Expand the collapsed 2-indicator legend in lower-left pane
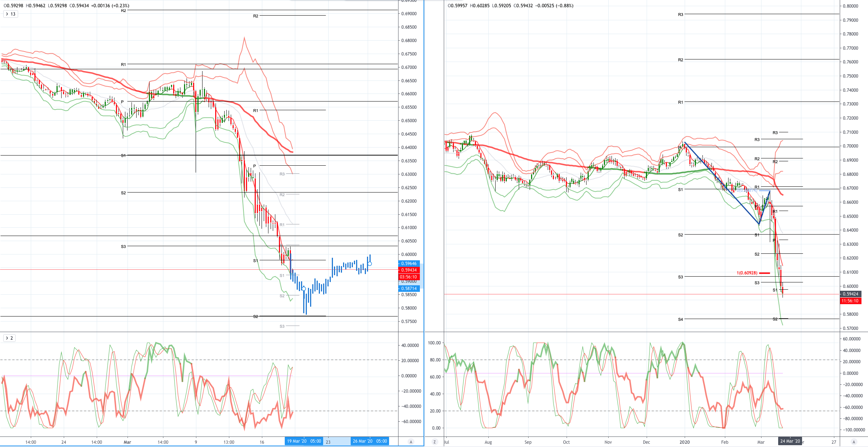This screenshot has height=447, width=868. 9,338
